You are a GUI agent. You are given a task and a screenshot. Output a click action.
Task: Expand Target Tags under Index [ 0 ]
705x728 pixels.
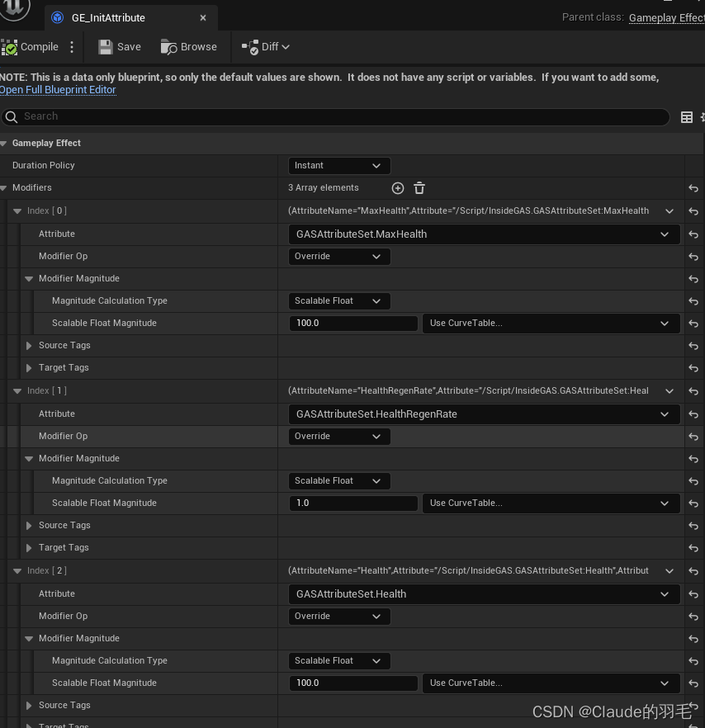coord(29,368)
